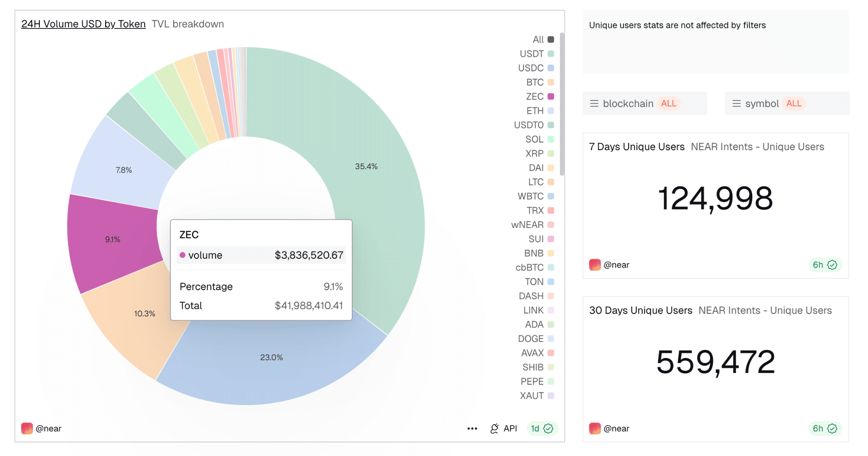Image resolution: width=868 pixels, height=456 pixels.
Task: Click the $41,988,410.41 total in tooltip
Action: (309, 305)
